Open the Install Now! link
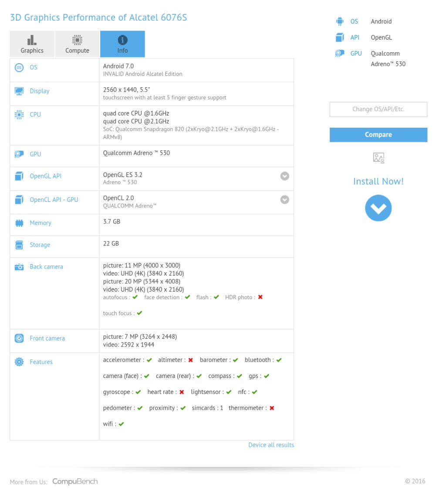The width and height of the screenshot is (446, 504). point(378,181)
